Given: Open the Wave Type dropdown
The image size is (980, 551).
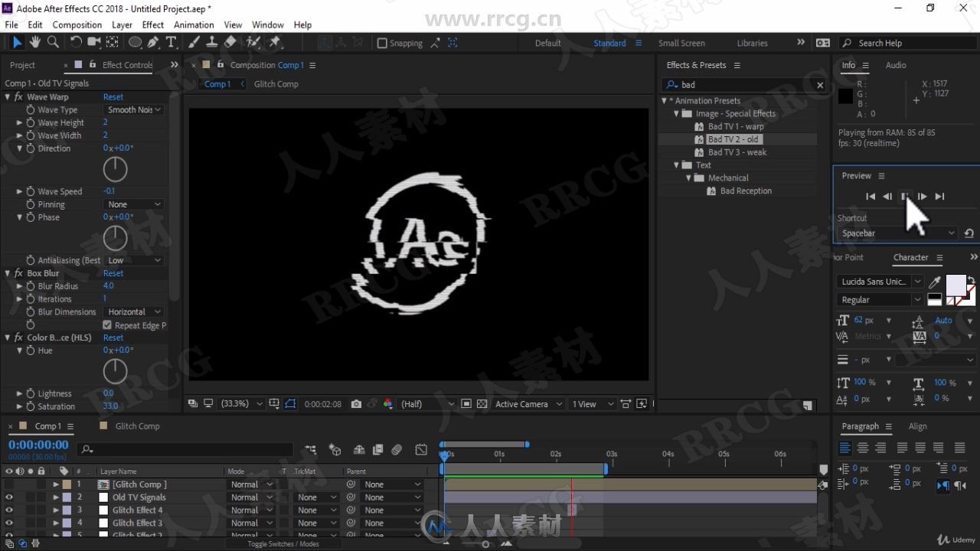Looking at the screenshot, I should click(x=133, y=109).
